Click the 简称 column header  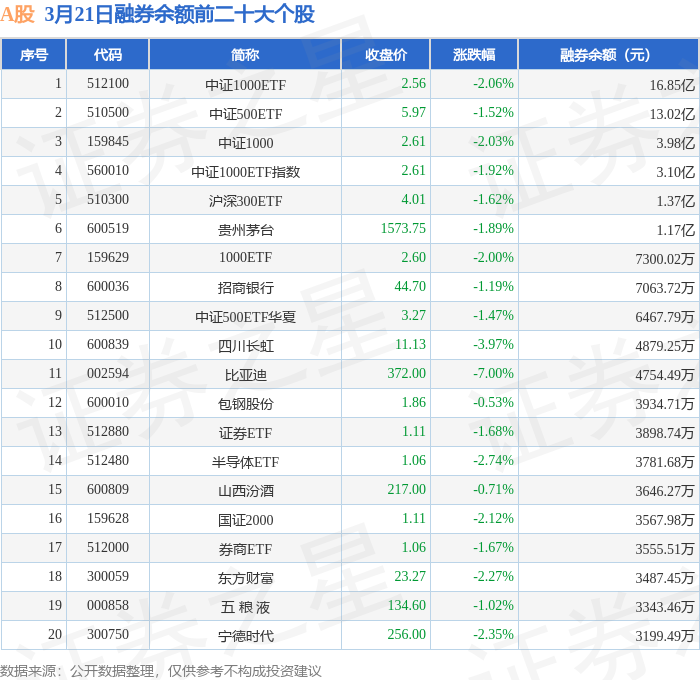(245, 54)
